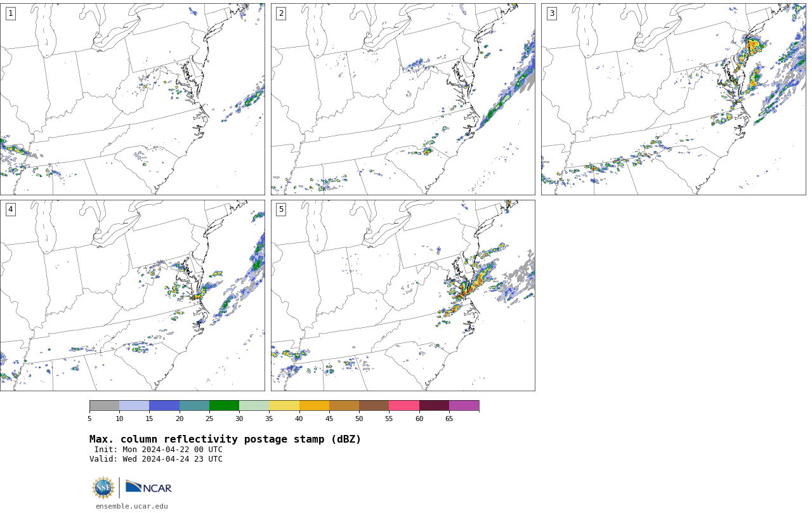Select the brown 50-55 dBZ swatch
The height and width of the screenshot is (513, 812).
point(374,406)
